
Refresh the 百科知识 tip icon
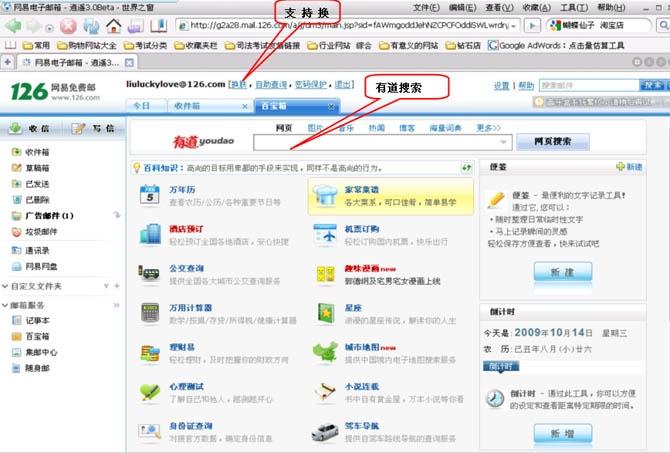point(466,168)
